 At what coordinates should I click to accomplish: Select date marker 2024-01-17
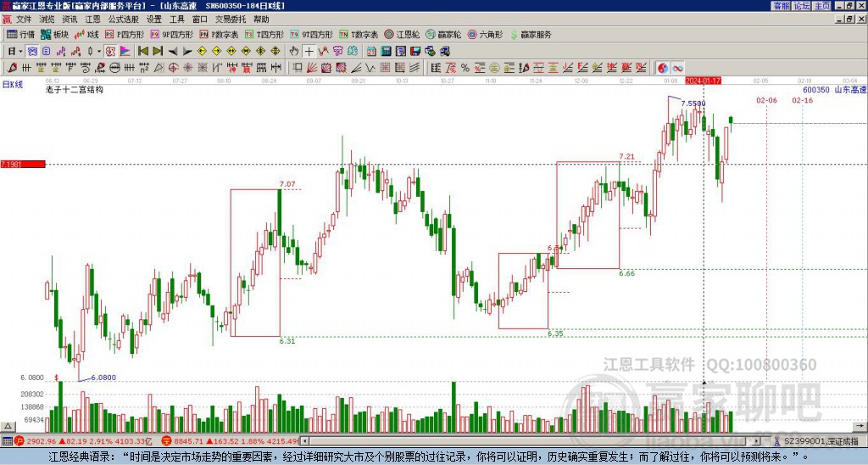(703, 81)
